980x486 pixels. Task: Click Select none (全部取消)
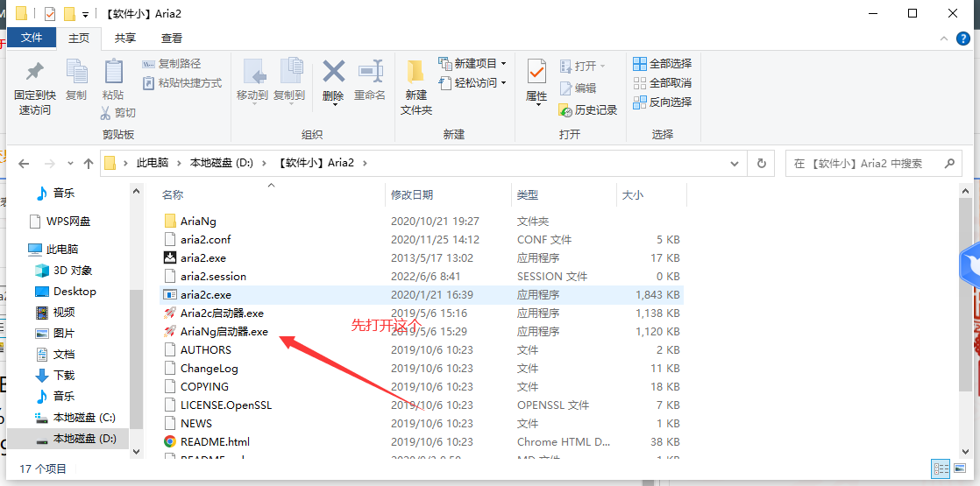663,82
